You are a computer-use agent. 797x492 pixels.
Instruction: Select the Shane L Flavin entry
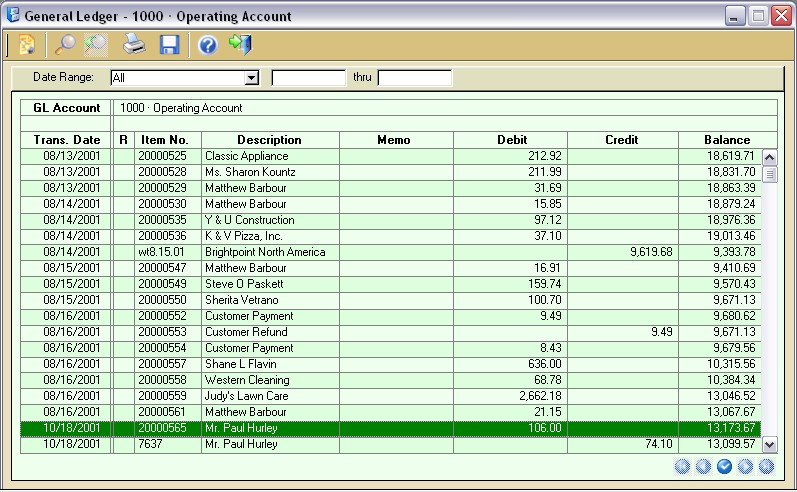[x=240, y=364]
